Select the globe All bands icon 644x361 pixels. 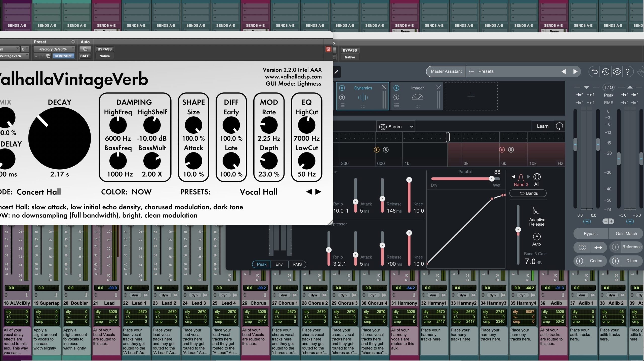(x=537, y=177)
